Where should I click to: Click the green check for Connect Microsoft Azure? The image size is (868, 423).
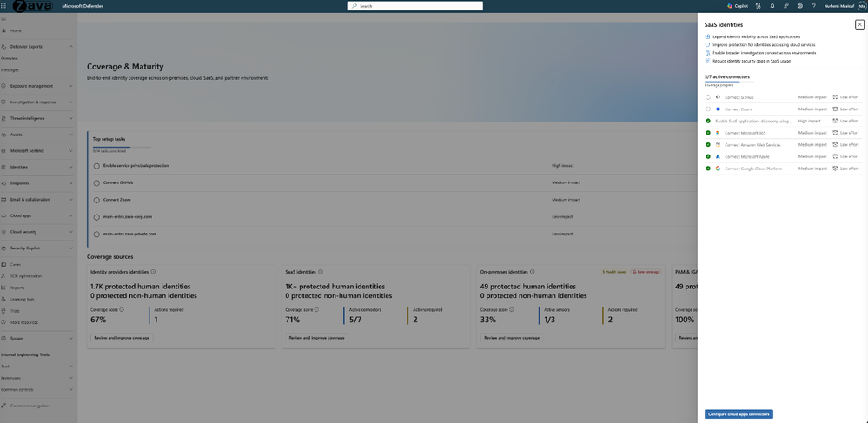708,156
